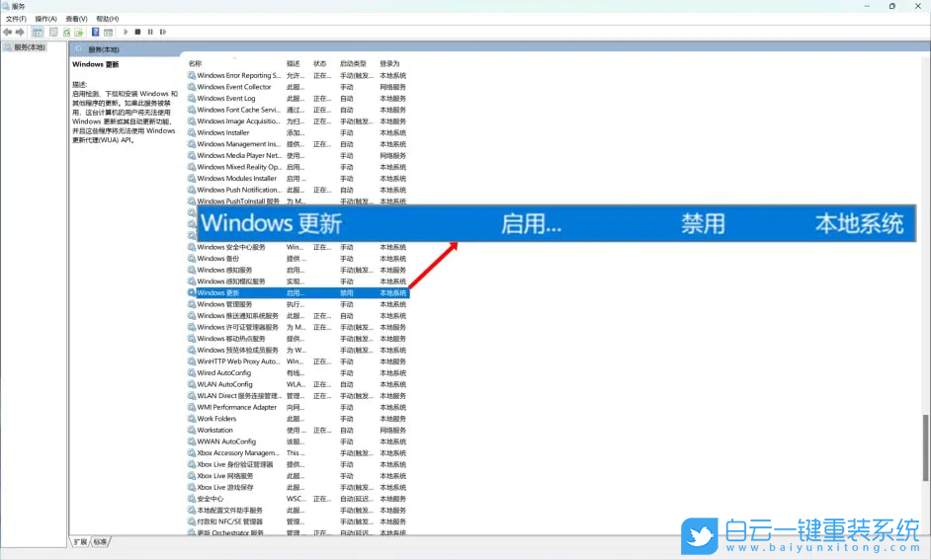Select Windows 移动热点服务 row
The image size is (931, 560).
[x=298, y=338]
